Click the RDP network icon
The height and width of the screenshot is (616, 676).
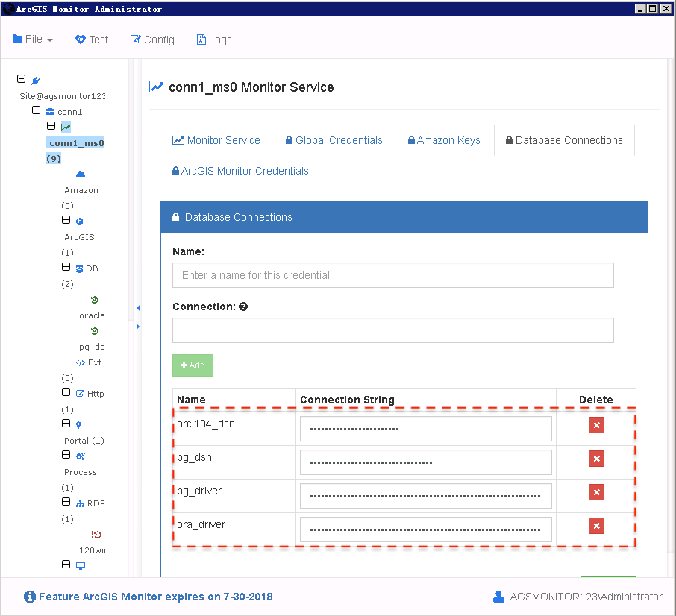(80, 503)
